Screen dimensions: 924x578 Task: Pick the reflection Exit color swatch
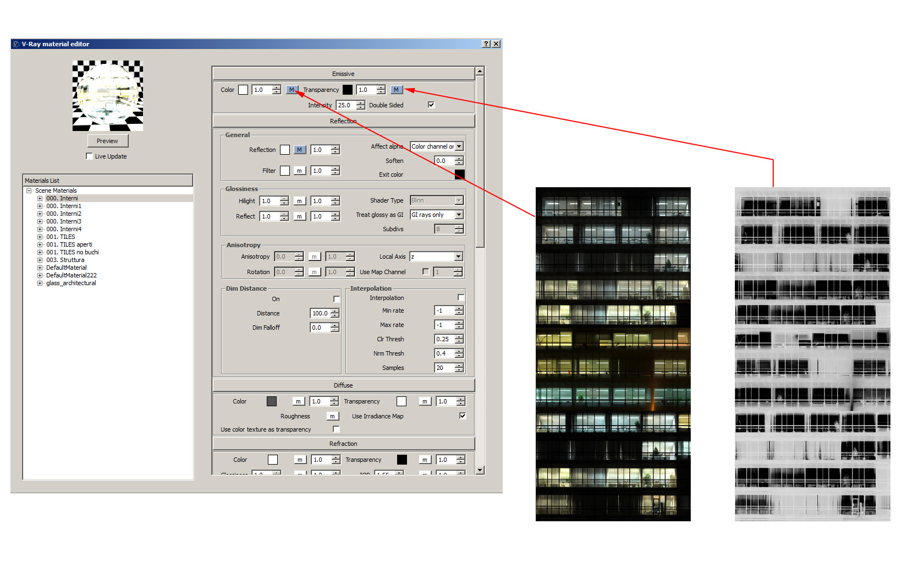tap(460, 175)
